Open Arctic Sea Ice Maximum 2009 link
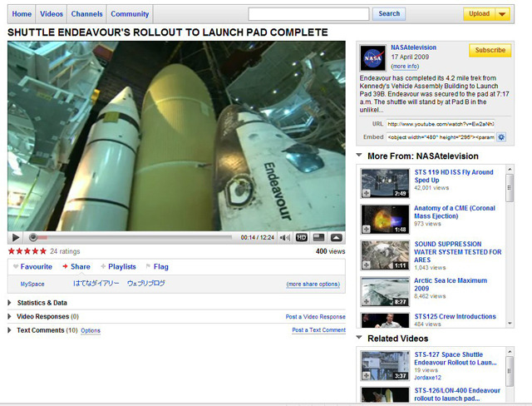532x406 pixels. click(x=451, y=285)
